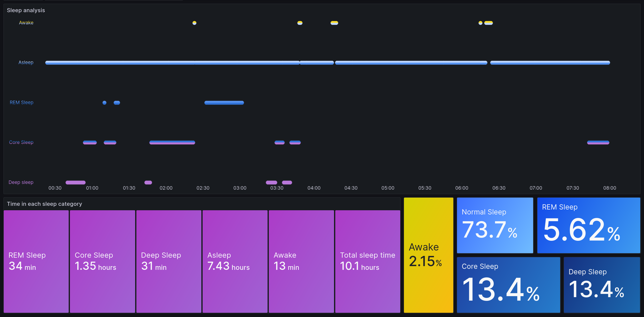Select the last Asleep bar segment after 06:30
The image size is (644, 317).
[550, 63]
